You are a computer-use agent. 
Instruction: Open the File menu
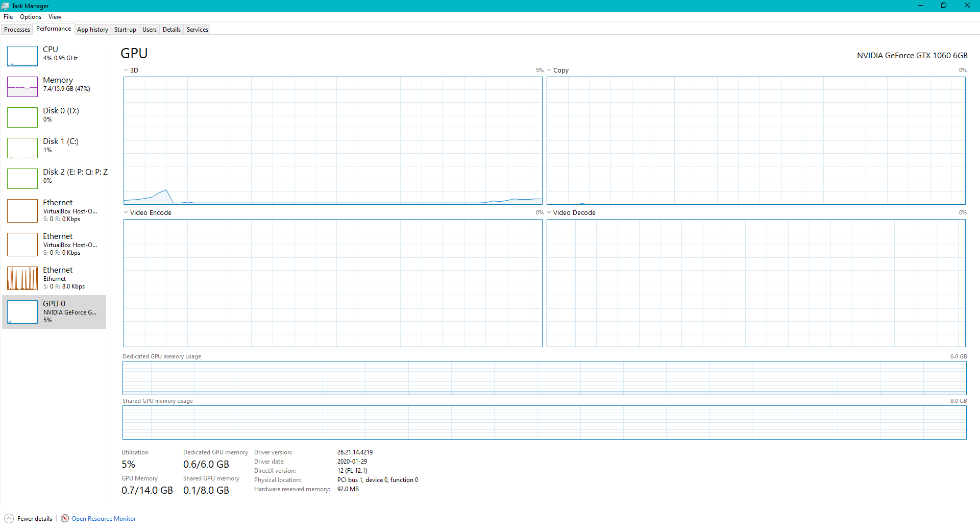(8, 17)
